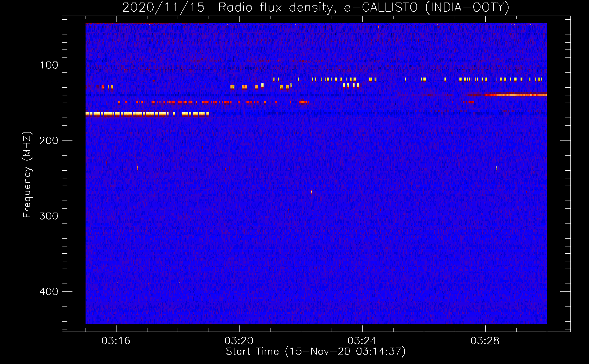Click the bright yellow emission band near 165 MHz

pos(147,114)
